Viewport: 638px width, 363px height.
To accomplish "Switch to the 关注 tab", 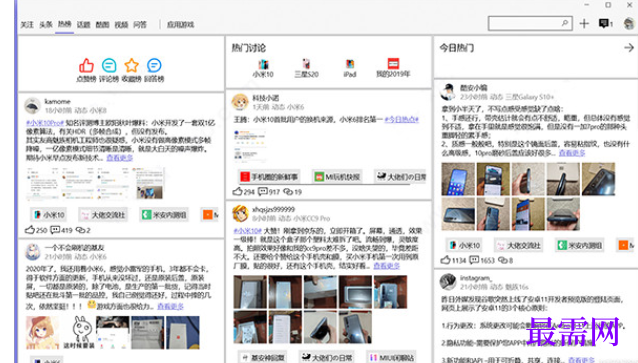I will click(x=27, y=24).
